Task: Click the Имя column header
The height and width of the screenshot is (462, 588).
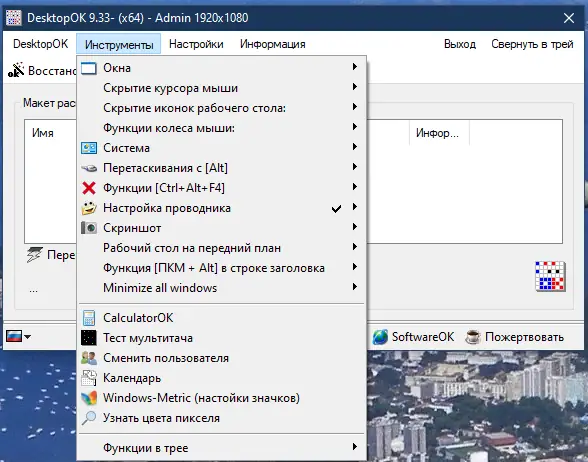Action: point(43,133)
